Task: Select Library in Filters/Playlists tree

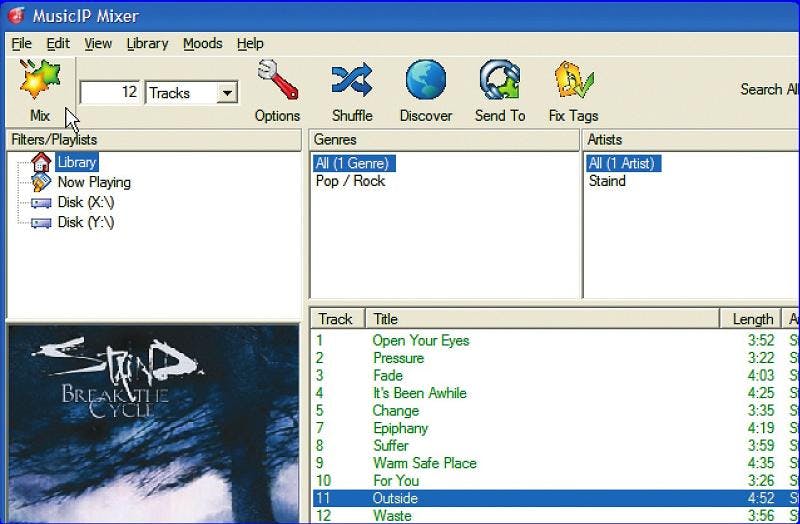Action: click(x=77, y=162)
